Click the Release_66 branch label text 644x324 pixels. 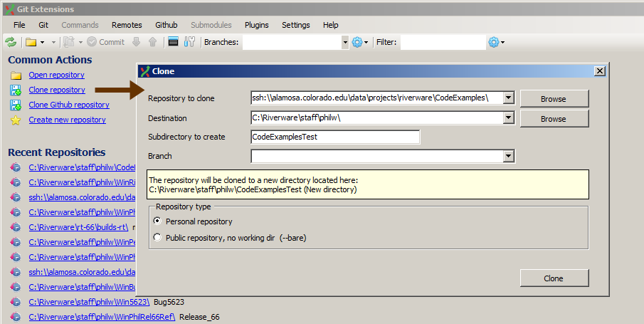pyautogui.click(x=199, y=317)
